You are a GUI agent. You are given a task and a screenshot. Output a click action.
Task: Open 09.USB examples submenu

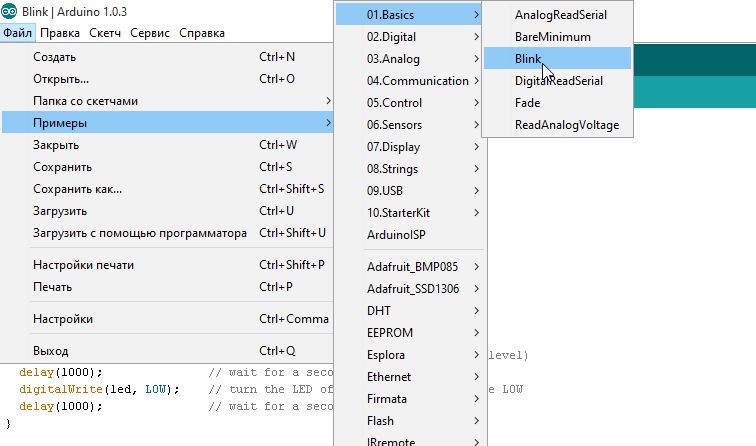(410, 191)
